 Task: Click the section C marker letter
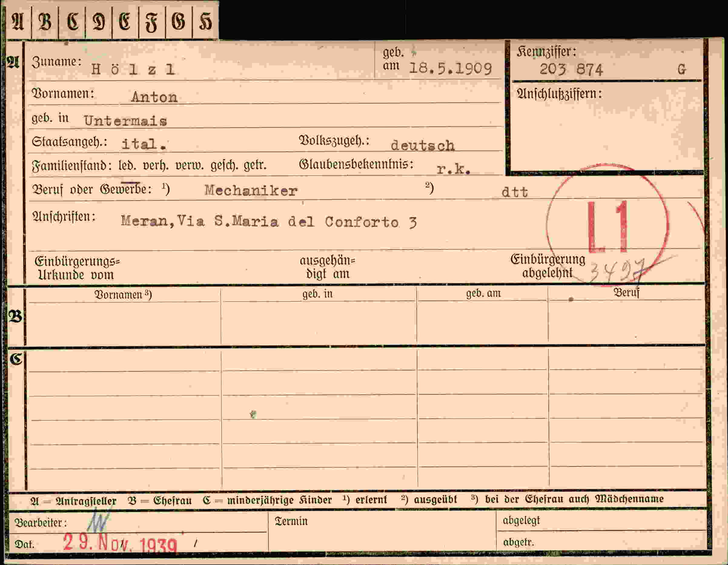click(x=16, y=360)
